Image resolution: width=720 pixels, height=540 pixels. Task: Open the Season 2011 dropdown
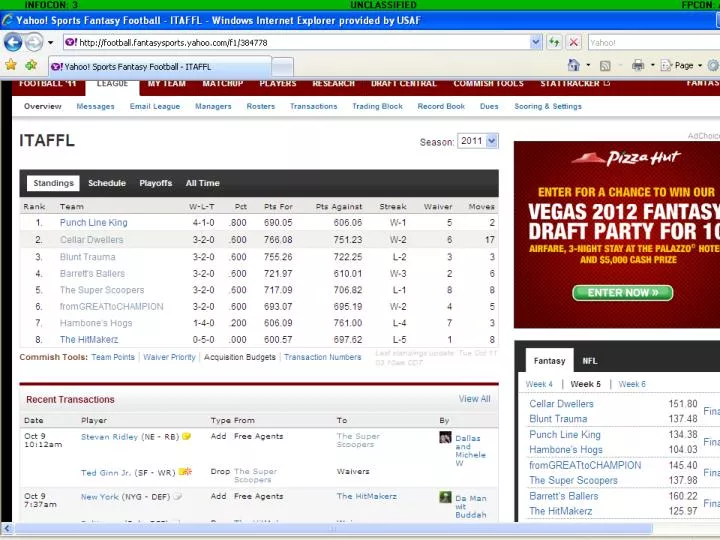478,141
